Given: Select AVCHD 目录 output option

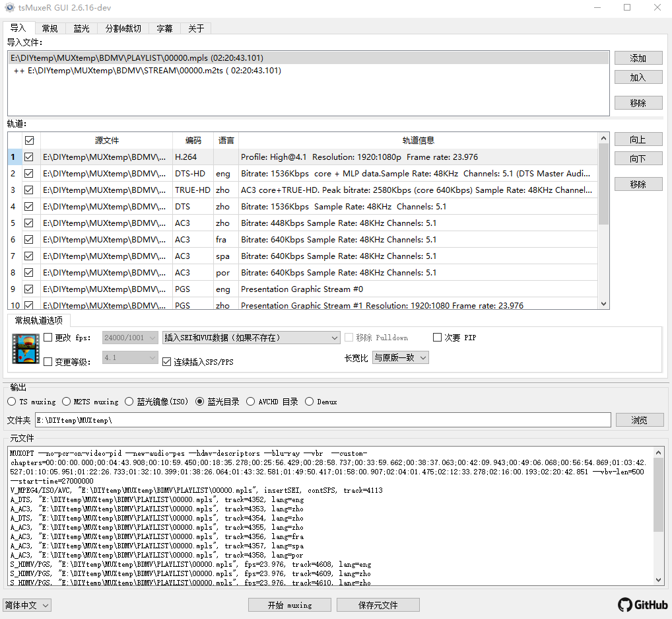Looking at the screenshot, I should point(251,402).
